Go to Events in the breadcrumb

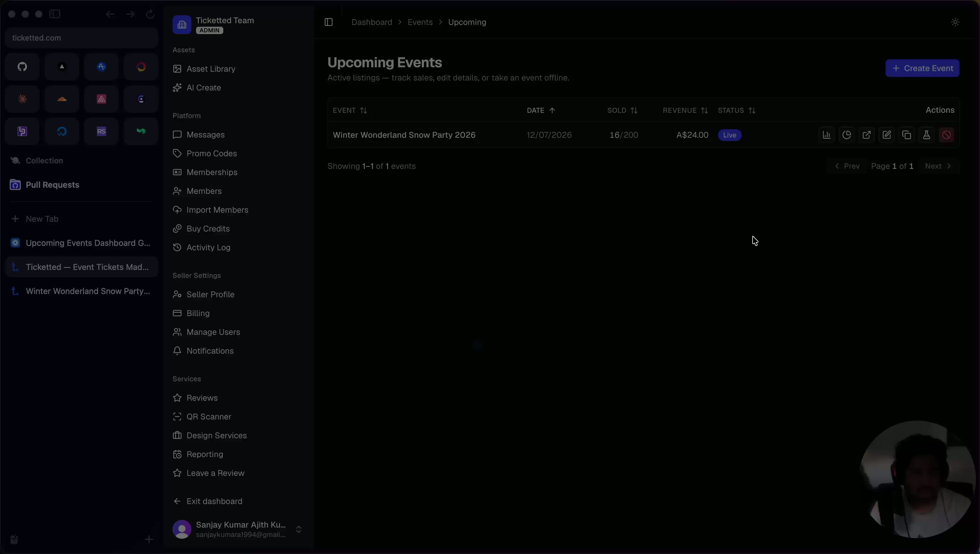click(x=420, y=22)
